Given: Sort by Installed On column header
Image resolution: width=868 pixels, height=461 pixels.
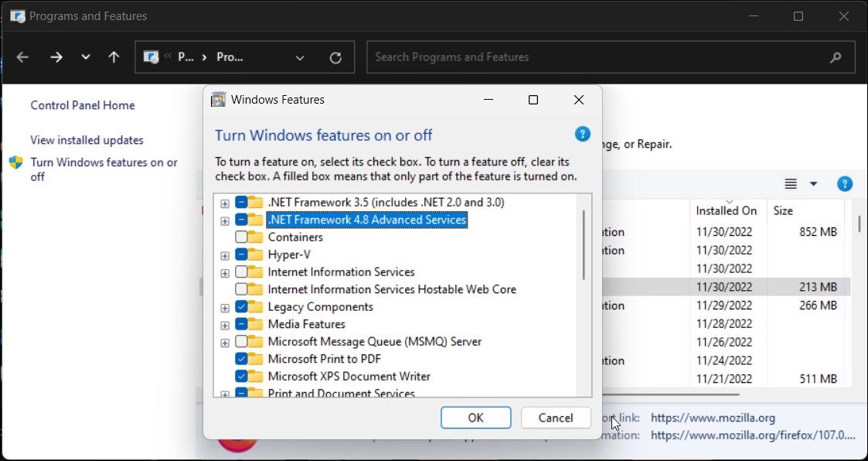Looking at the screenshot, I should [x=726, y=210].
